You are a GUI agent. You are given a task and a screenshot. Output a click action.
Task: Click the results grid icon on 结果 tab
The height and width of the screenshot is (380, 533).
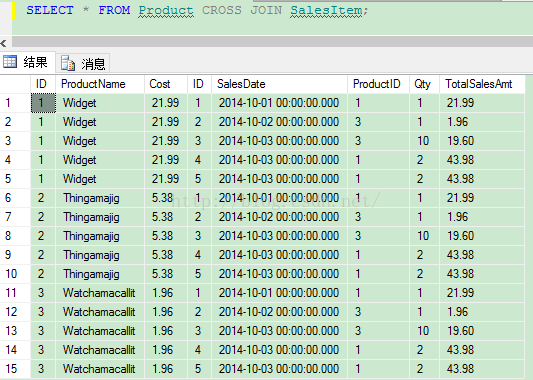point(10,62)
